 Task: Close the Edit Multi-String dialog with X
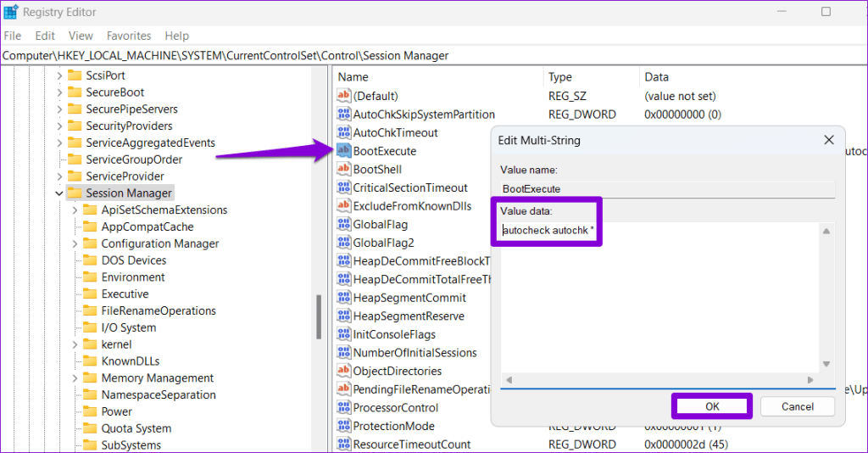(829, 140)
